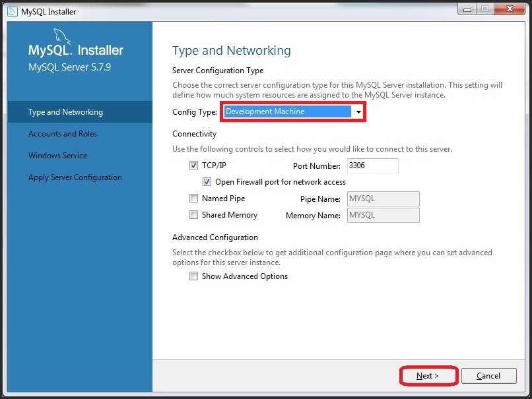
Task: Minimize the MySQL Installer window
Action: 467,9
